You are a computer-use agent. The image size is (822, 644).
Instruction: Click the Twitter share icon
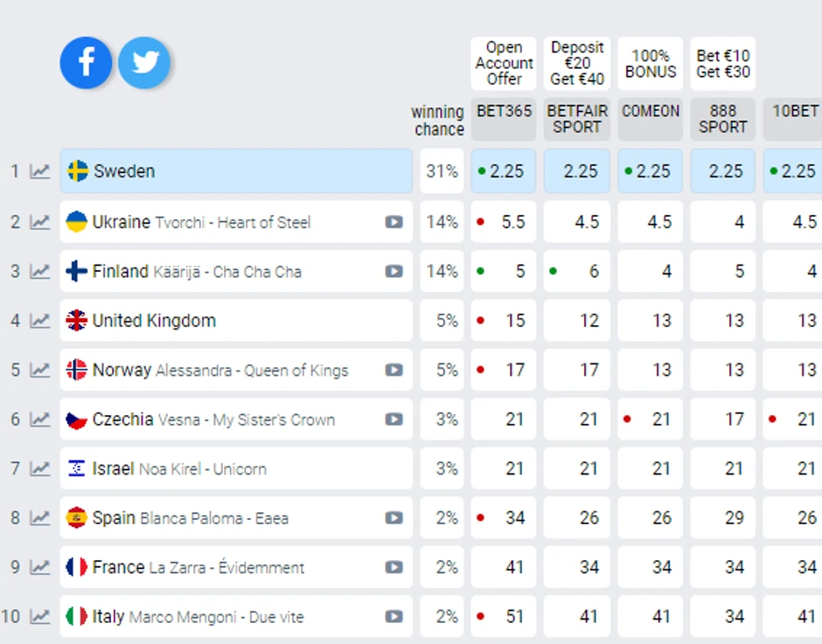pos(144,63)
